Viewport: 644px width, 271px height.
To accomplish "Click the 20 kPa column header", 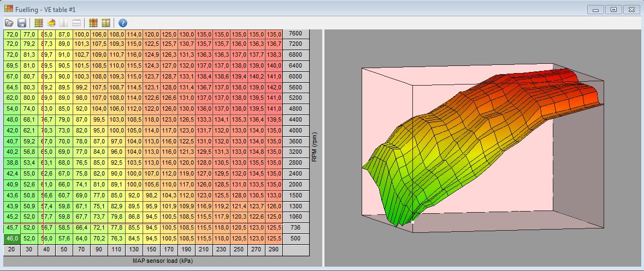I will pos(11,250).
